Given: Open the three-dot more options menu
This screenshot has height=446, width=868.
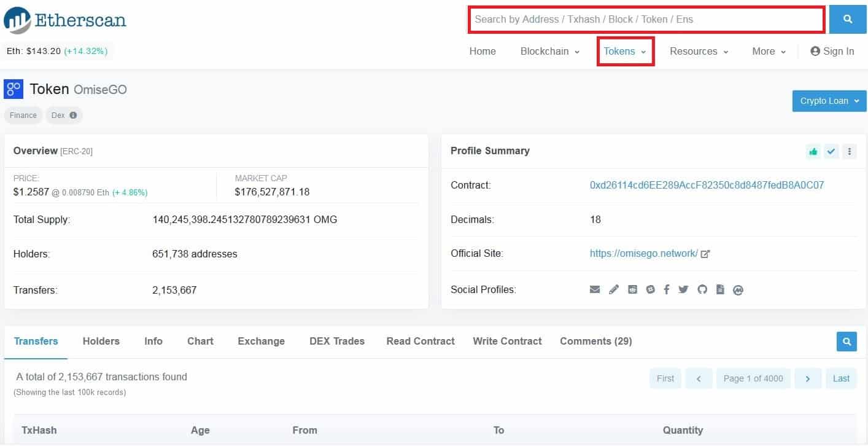Looking at the screenshot, I should point(850,151).
